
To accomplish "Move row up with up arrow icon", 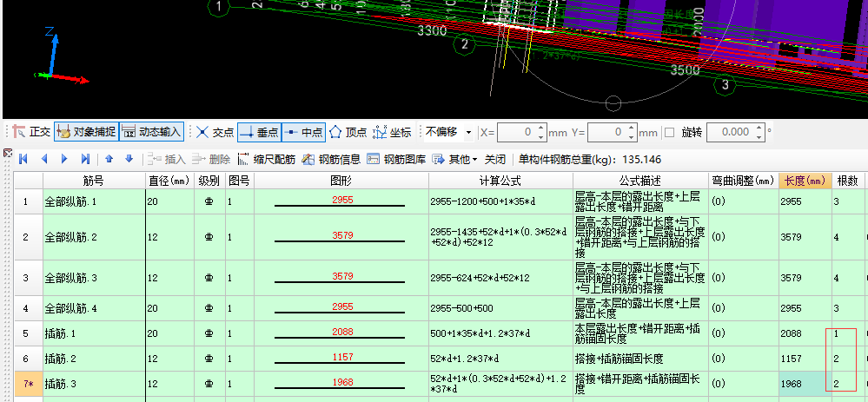I will (109, 159).
